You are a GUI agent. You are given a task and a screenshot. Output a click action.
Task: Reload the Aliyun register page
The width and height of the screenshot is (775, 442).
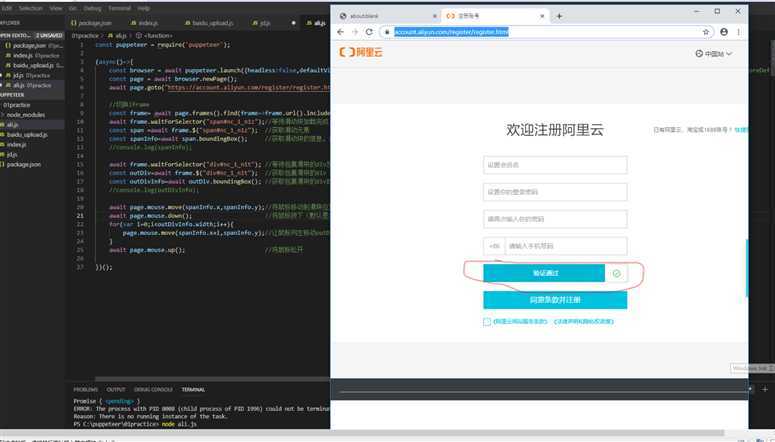369,32
